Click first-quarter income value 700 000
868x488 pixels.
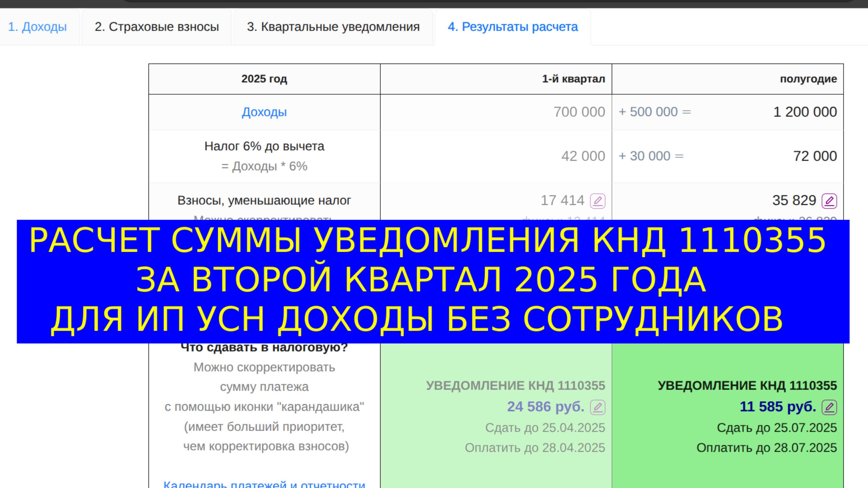pyautogui.click(x=579, y=112)
